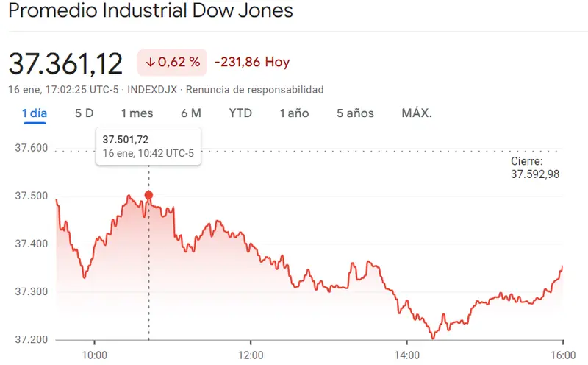Click the 37.361,12 current price value
The image size is (588, 365).
(x=65, y=64)
